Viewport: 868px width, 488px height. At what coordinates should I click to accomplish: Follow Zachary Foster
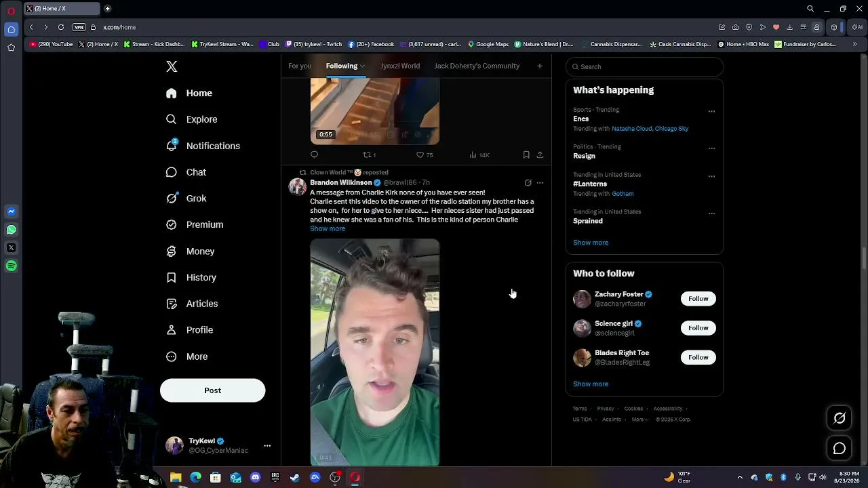[698, 299]
